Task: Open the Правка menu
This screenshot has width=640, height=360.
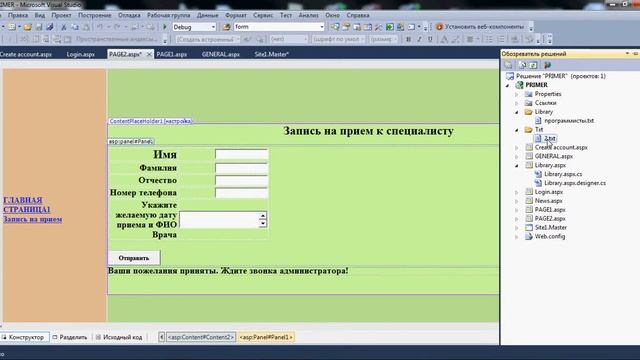Action: tap(18, 15)
